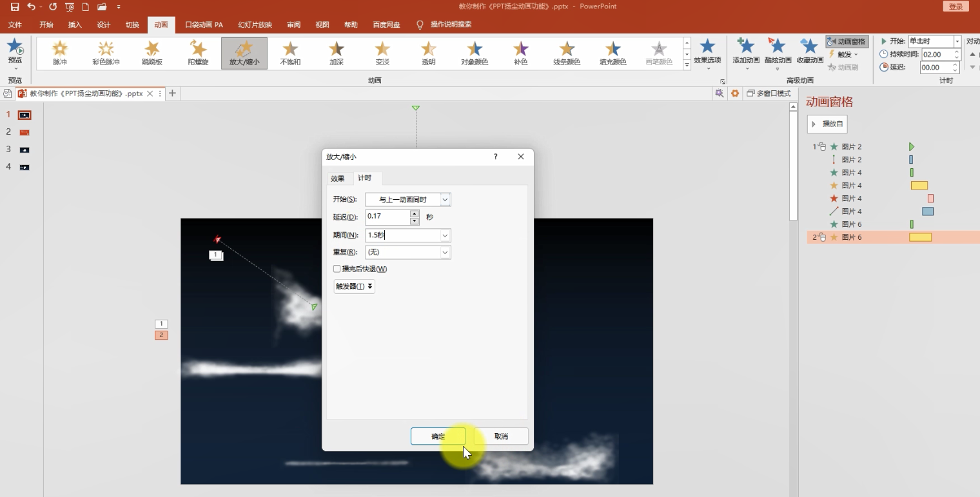This screenshot has width=980, height=497.
Task: Click the 播放自 play from button
Action: [827, 124]
